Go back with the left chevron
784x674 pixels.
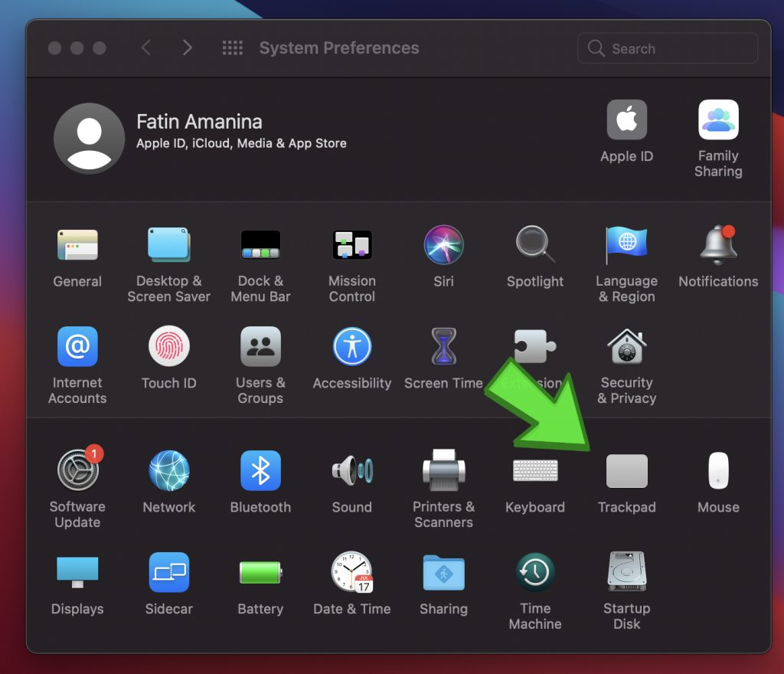[x=146, y=48]
